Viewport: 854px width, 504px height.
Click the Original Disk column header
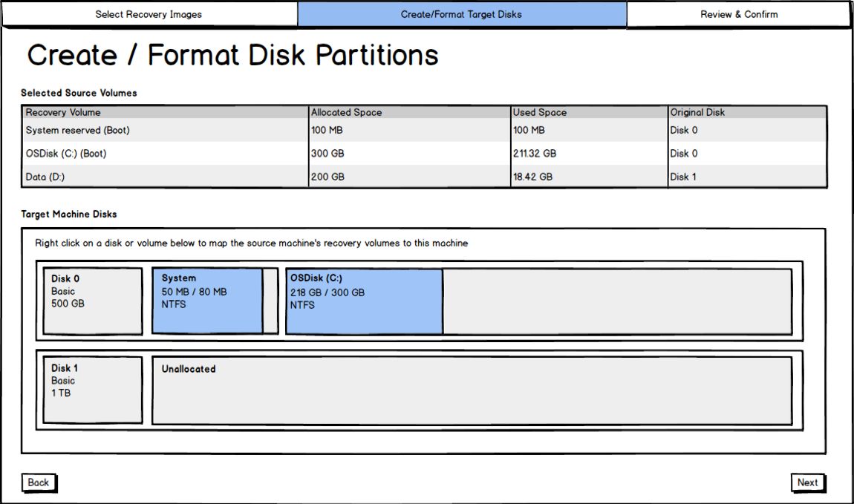pos(746,112)
